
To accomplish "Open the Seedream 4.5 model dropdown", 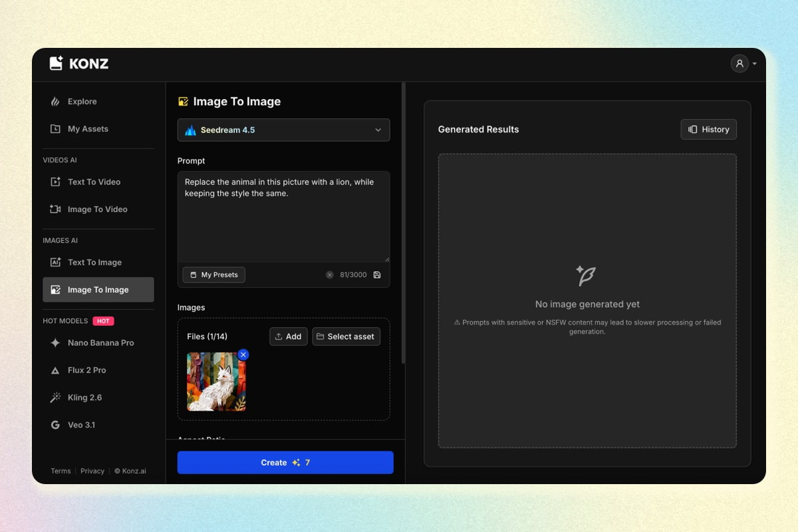I will click(283, 130).
